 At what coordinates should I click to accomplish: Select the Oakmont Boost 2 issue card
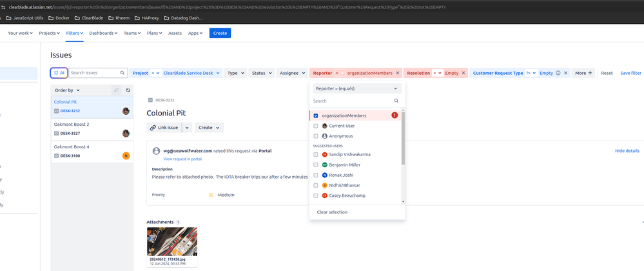click(92, 128)
